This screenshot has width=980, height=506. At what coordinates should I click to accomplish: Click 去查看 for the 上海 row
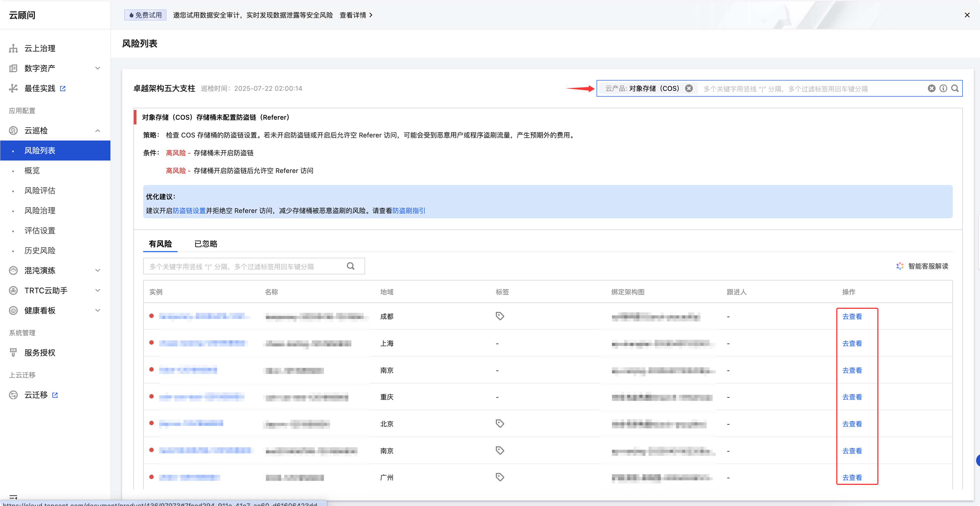852,344
